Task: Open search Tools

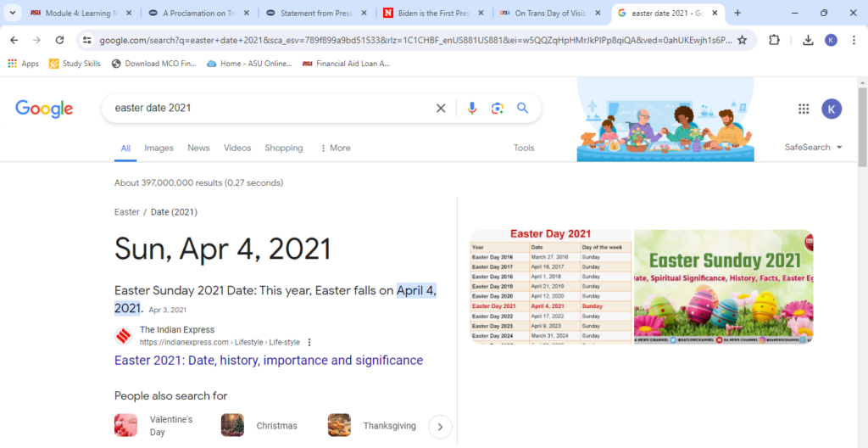Action: click(524, 148)
